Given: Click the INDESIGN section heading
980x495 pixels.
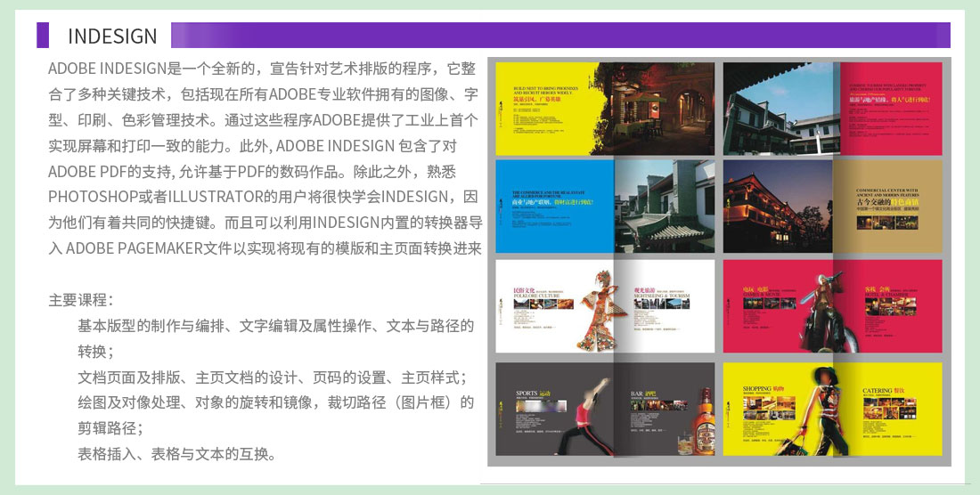Looking at the screenshot, I should 112,37.
